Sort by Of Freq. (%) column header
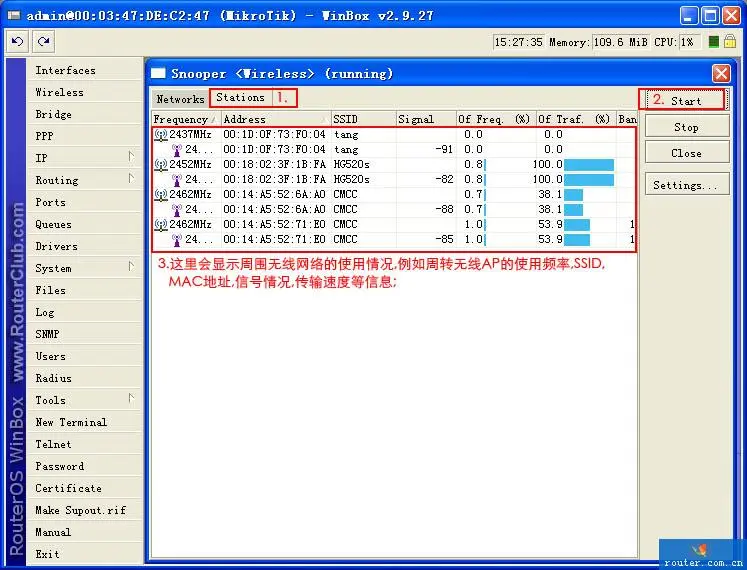 point(496,119)
